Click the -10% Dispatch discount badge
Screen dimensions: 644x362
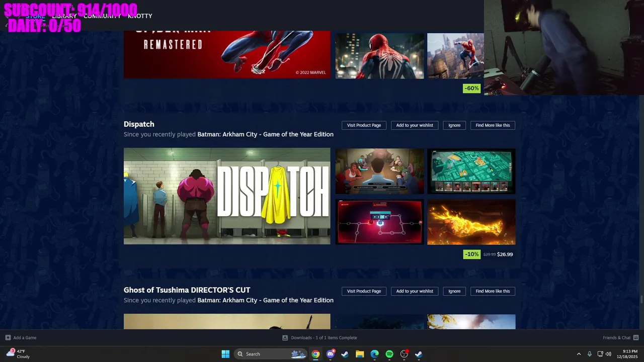coord(472,254)
